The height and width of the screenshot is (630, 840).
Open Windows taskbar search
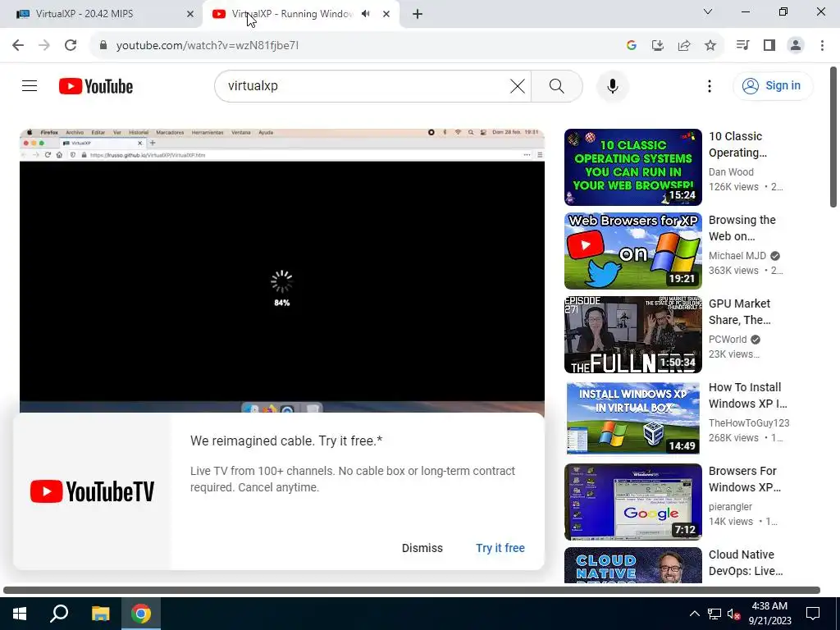coord(59,614)
